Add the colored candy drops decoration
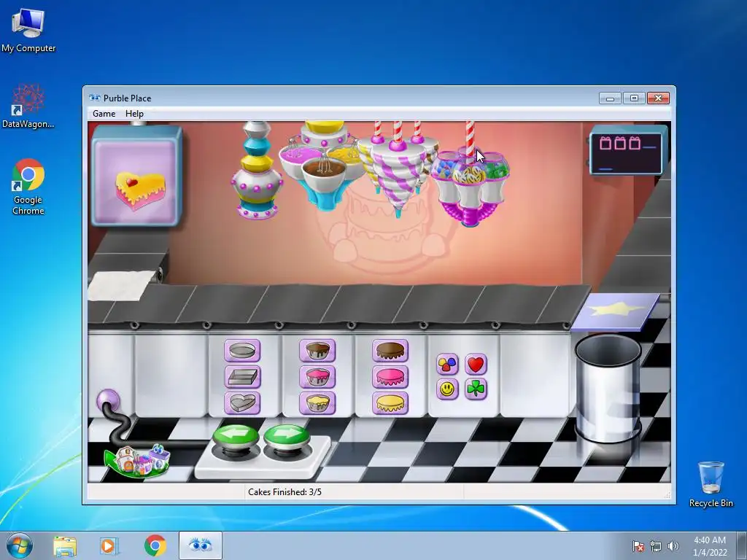The width and height of the screenshot is (747, 560). [x=447, y=365]
